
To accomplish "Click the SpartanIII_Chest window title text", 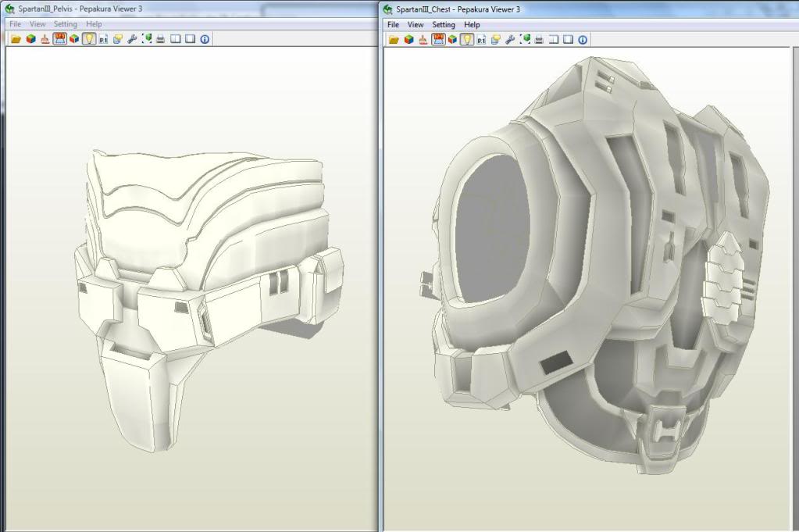I will click(x=458, y=9).
